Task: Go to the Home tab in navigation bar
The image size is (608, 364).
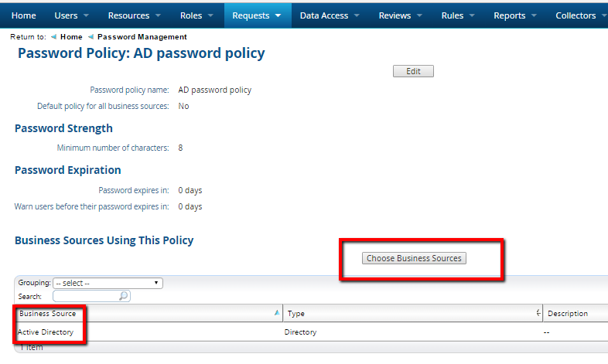Action: point(23,15)
